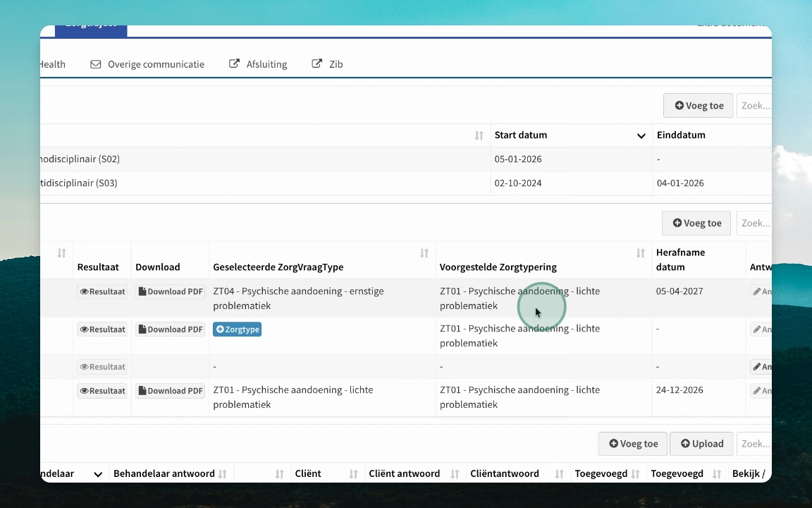Open the Afsluiting tab
Screen dimensions: 812x508
pyautogui.click(x=258, y=64)
